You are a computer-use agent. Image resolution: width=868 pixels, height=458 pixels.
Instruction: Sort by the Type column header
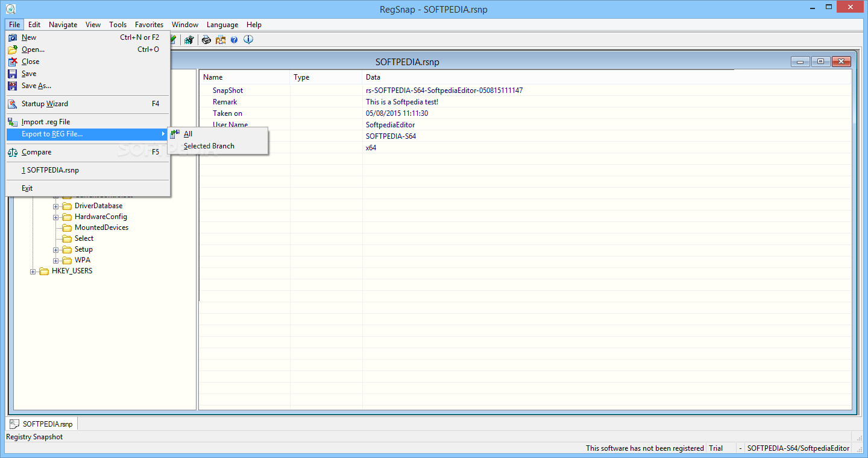pyautogui.click(x=326, y=77)
